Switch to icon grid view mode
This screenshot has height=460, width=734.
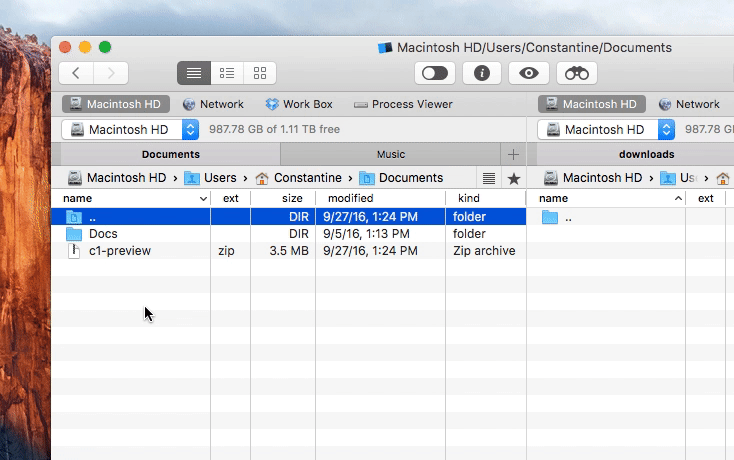tap(260, 73)
